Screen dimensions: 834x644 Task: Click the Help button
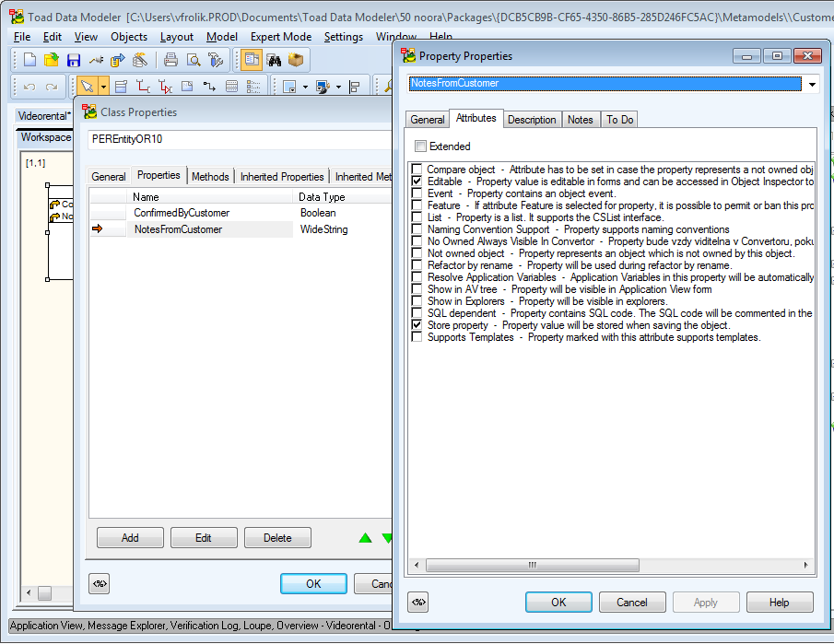[x=780, y=602]
